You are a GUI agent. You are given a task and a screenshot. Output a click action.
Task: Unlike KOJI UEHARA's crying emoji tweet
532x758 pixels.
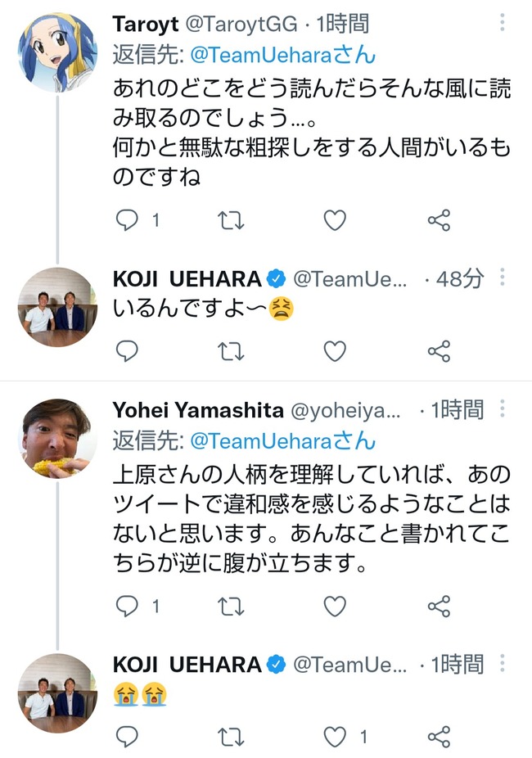[335, 737]
